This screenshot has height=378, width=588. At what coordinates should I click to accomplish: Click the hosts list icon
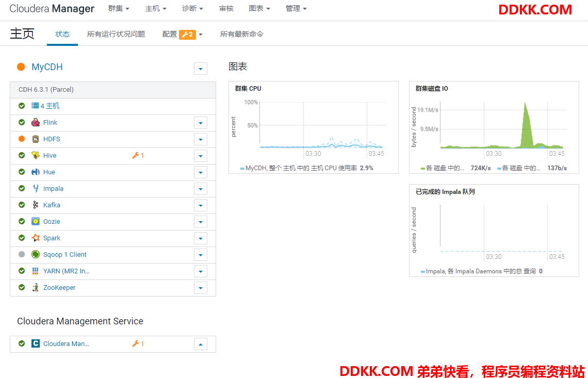(x=35, y=106)
